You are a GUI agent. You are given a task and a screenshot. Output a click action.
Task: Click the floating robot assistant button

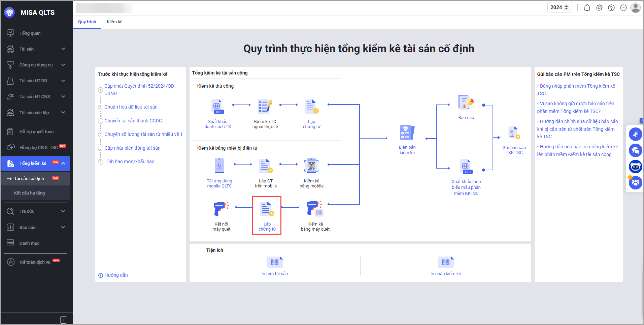[636, 167]
